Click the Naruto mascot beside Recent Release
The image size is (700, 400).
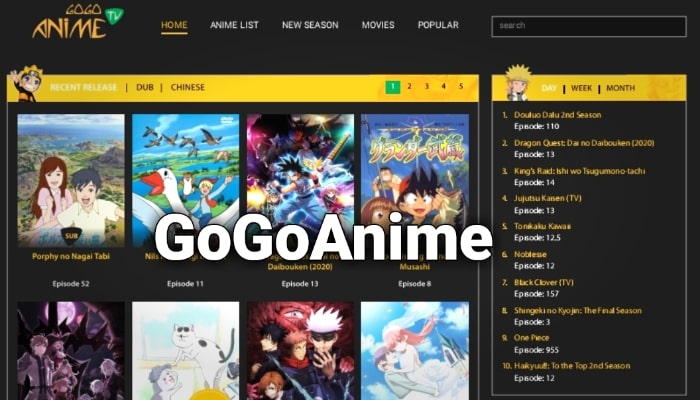tap(27, 83)
